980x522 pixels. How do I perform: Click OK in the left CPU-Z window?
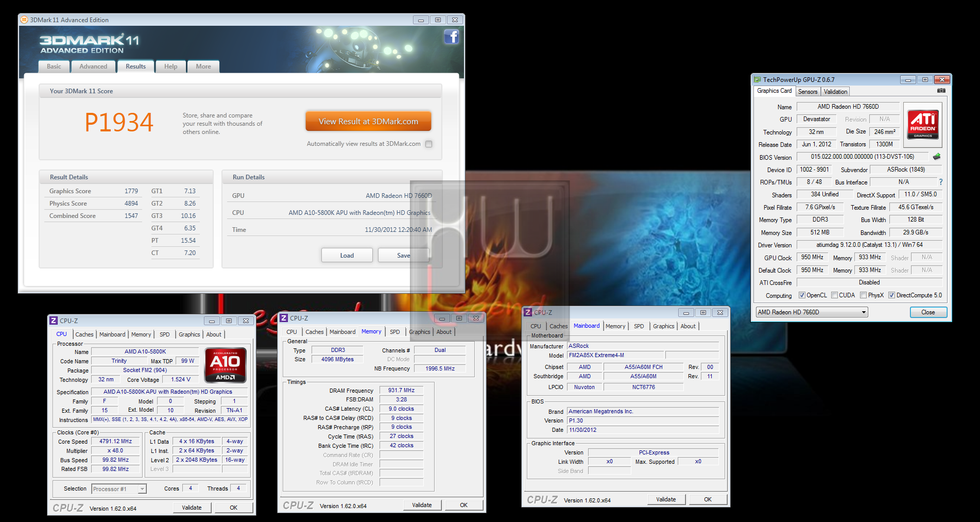pyautogui.click(x=234, y=508)
